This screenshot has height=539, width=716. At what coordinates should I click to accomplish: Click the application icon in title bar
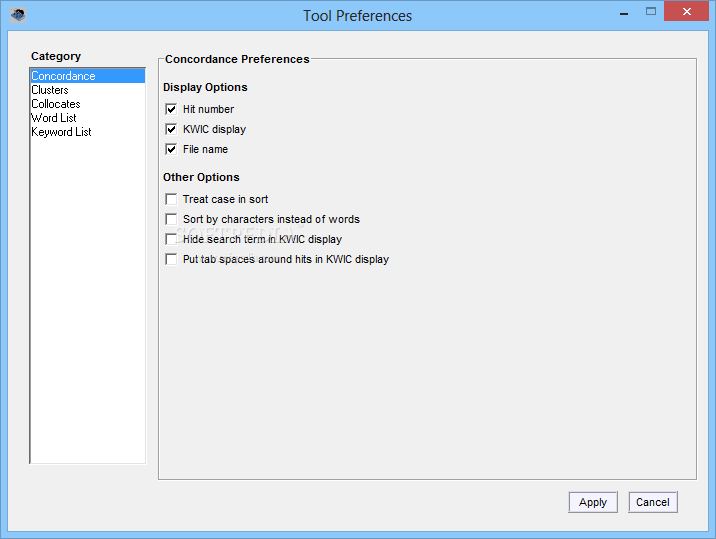click(18, 15)
